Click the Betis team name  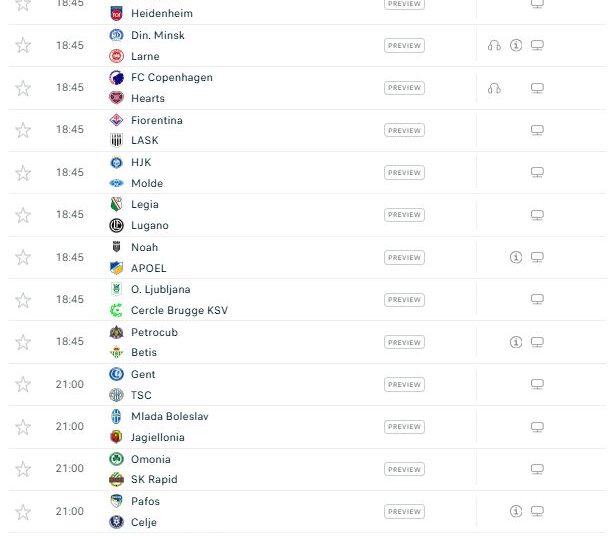[x=144, y=352]
